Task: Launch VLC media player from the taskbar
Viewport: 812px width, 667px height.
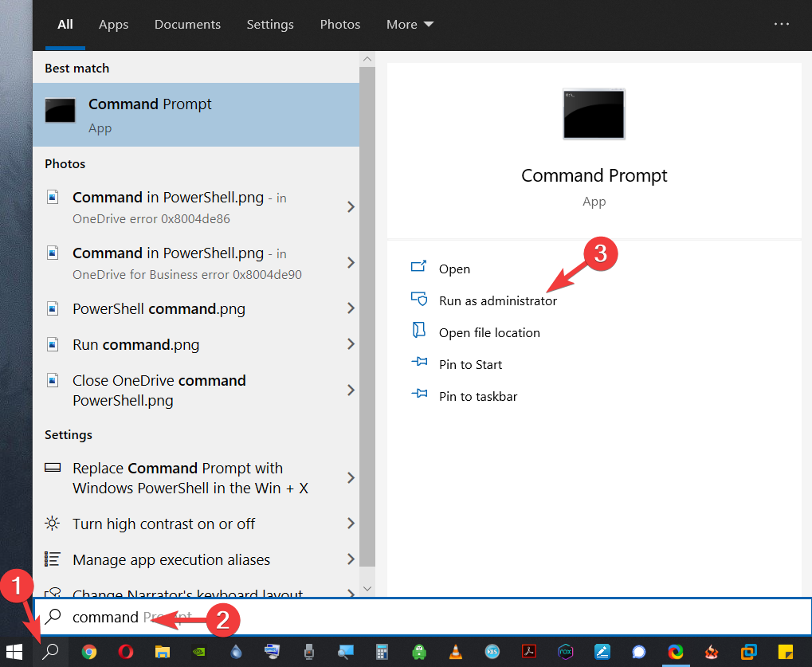Action: 455,652
